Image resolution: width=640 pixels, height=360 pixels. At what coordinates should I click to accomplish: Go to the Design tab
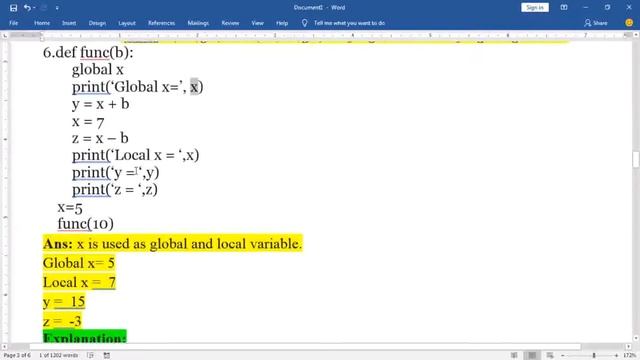tap(97, 23)
